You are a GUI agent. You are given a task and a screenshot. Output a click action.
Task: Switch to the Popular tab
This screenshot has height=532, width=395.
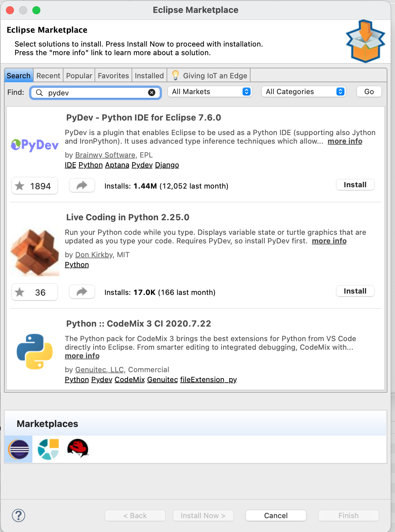[x=79, y=76]
